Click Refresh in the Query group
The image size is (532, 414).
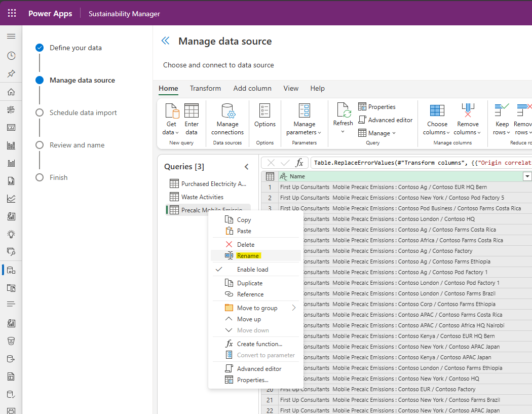coord(343,118)
